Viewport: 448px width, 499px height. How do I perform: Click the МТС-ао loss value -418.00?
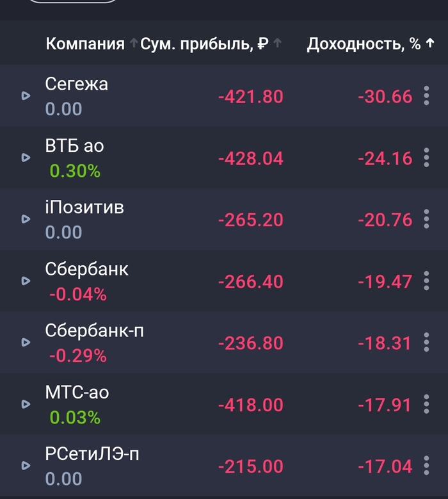(250, 404)
